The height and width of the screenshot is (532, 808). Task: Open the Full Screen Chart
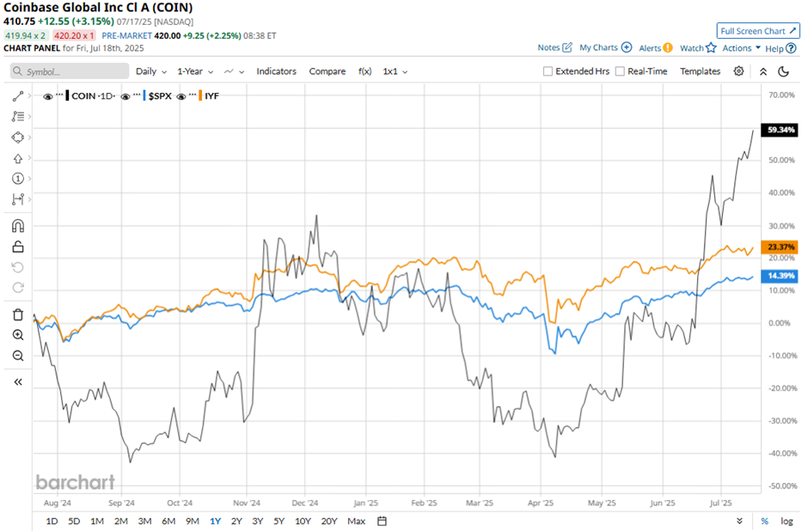coord(758,31)
